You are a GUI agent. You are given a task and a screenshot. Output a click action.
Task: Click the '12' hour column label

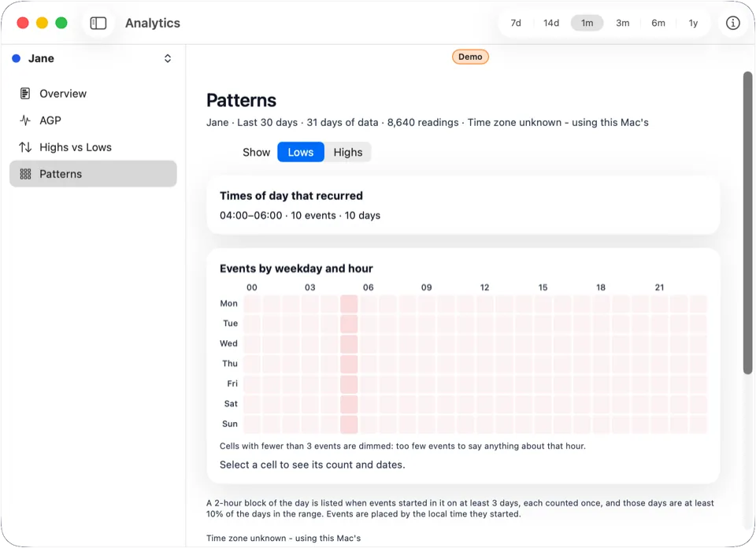click(x=484, y=287)
